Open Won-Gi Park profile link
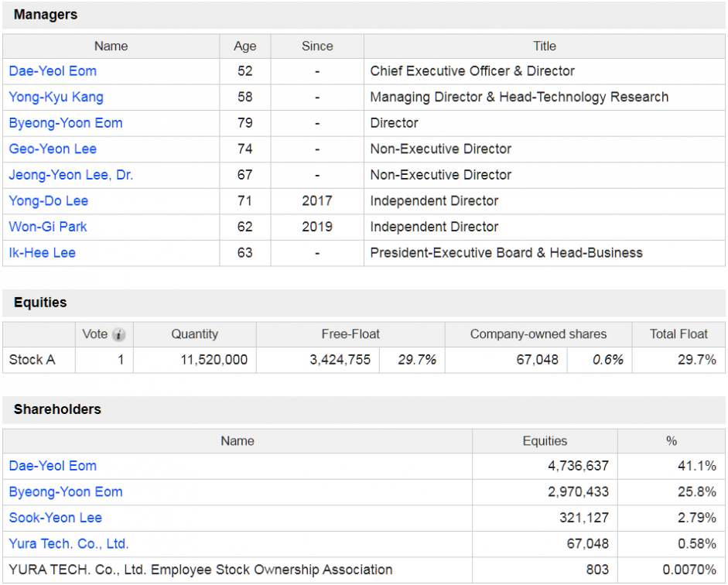 48,227
